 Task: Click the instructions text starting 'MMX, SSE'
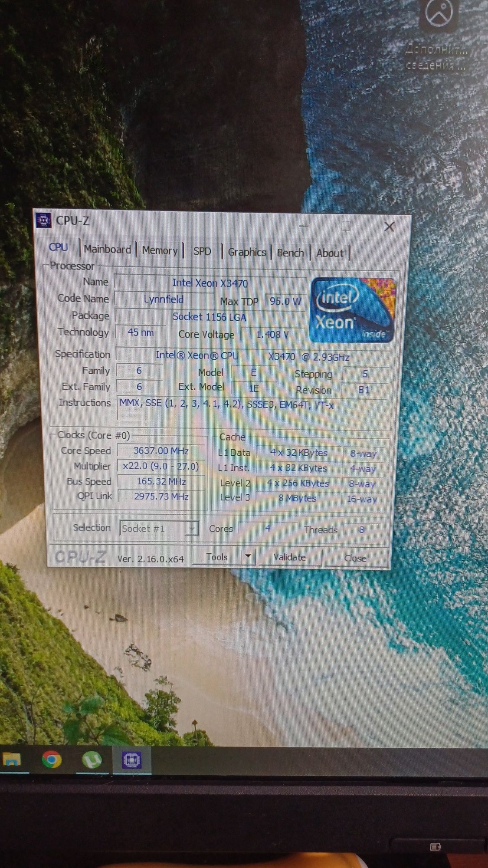point(226,404)
